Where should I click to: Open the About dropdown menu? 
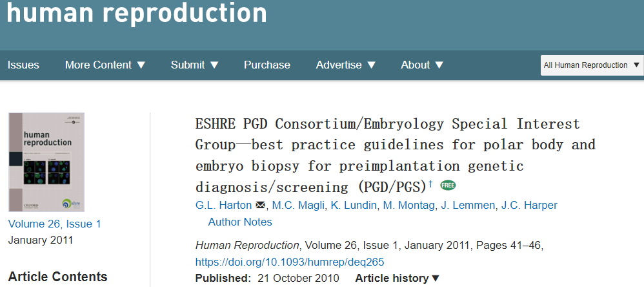422,65
